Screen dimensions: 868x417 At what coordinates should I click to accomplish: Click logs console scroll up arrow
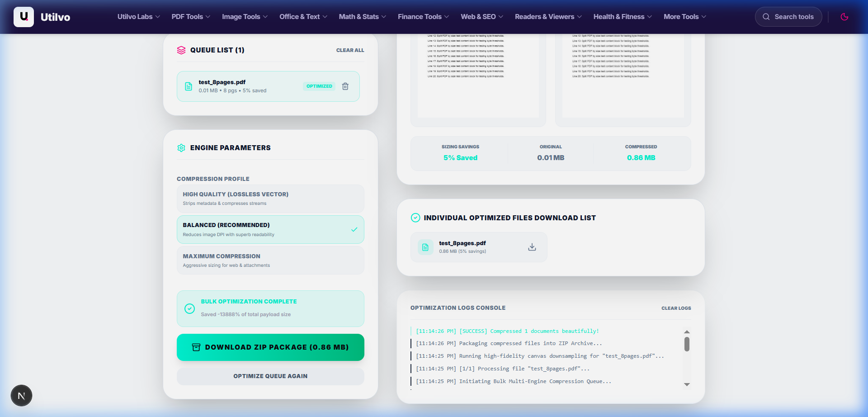(687, 332)
